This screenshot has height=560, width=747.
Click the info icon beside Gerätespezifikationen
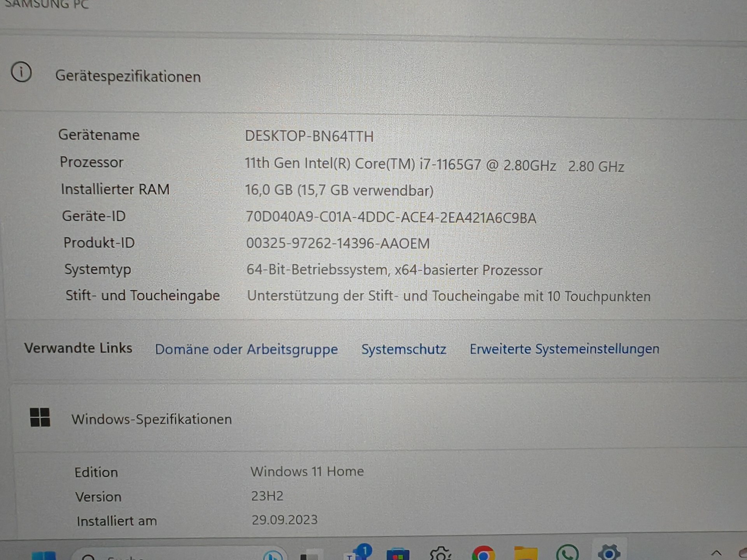pos(21,72)
